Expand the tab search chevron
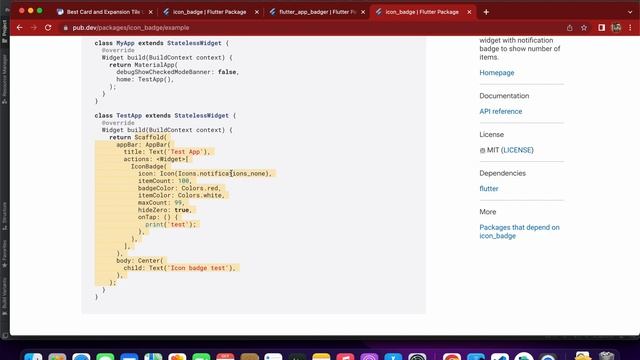The height and width of the screenshot is (360, 640). [x=630, y=12]
